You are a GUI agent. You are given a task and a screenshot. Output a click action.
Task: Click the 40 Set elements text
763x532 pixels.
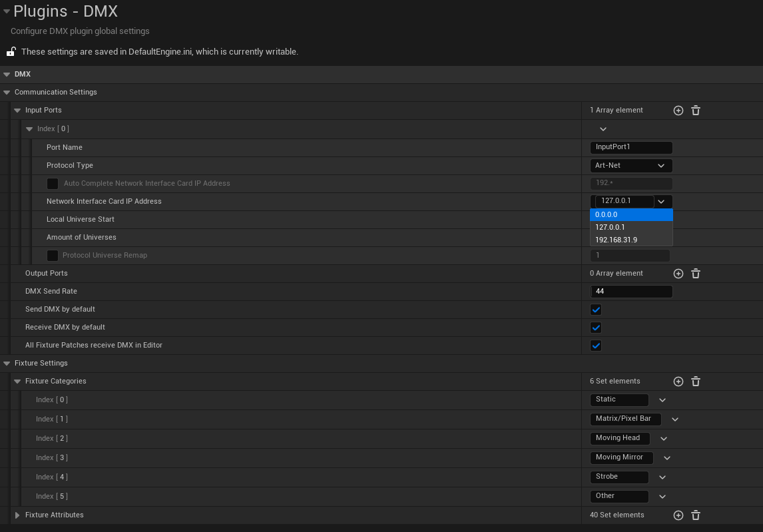point(617,515)
